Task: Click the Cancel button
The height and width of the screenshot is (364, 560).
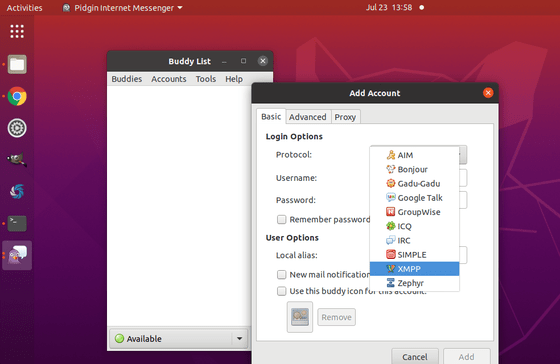Action: (415, 356)
